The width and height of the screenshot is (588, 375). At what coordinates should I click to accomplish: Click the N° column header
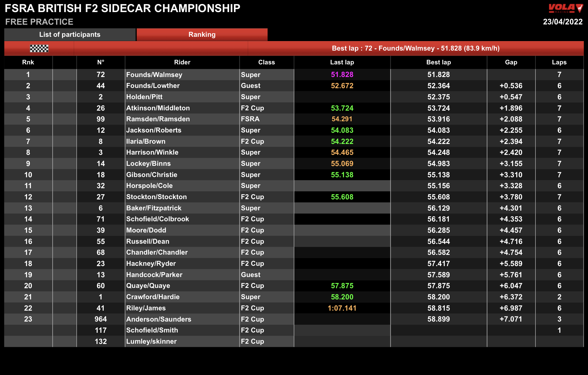click(100, 62)
